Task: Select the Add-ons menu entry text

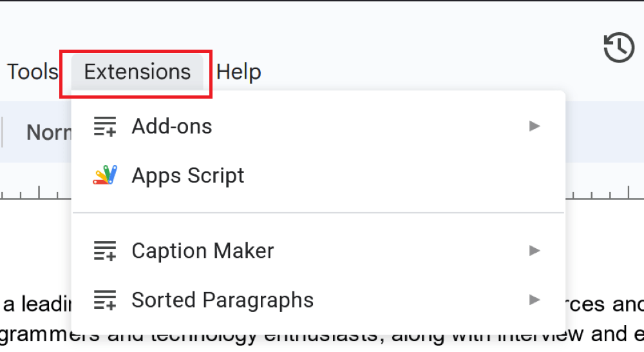Action: click(x=171, y=126)
